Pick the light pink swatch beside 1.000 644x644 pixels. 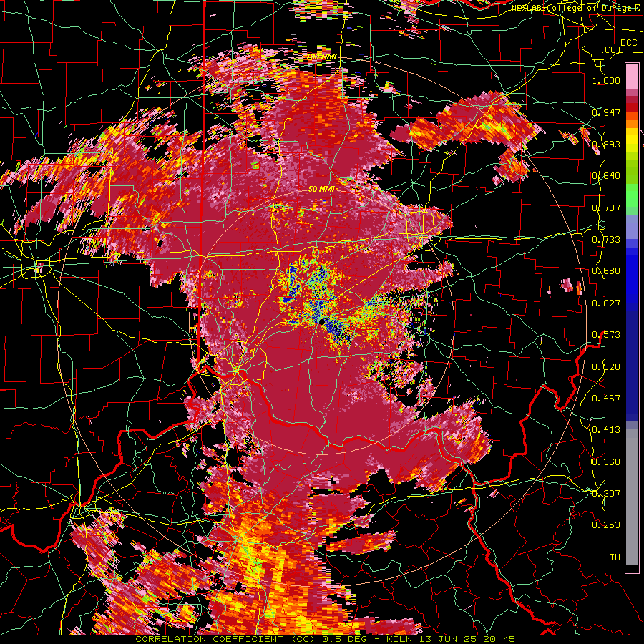point(632,77)
